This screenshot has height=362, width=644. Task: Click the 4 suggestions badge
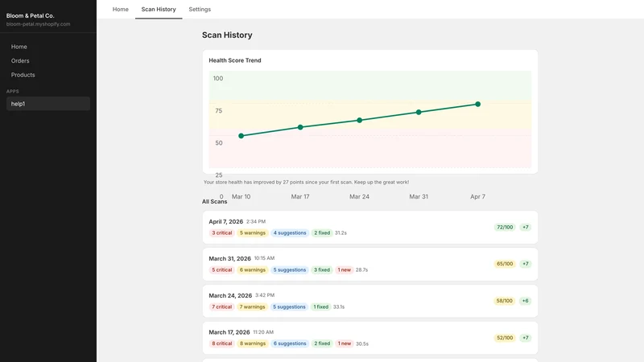(290, 233)
